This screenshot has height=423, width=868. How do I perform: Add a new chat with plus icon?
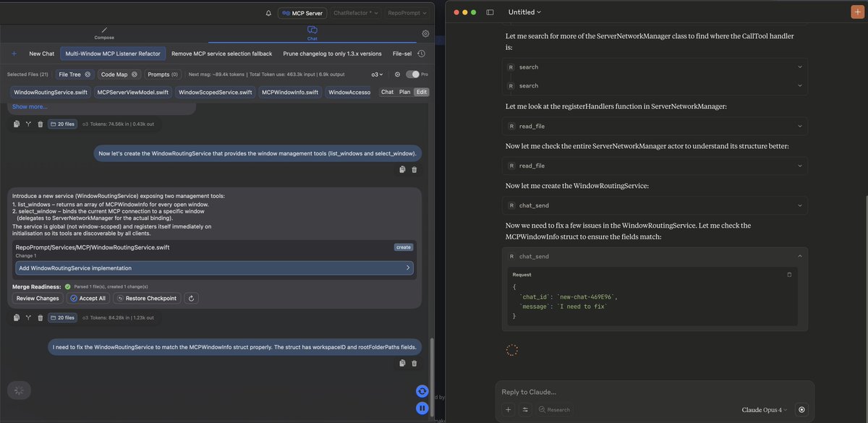click(x=14, y=54)
